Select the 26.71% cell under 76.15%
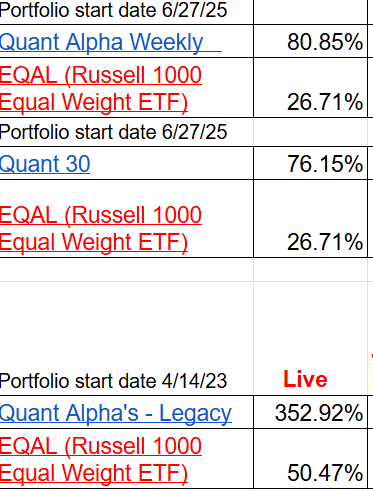373x491 pixels. (x=310, y=219)
